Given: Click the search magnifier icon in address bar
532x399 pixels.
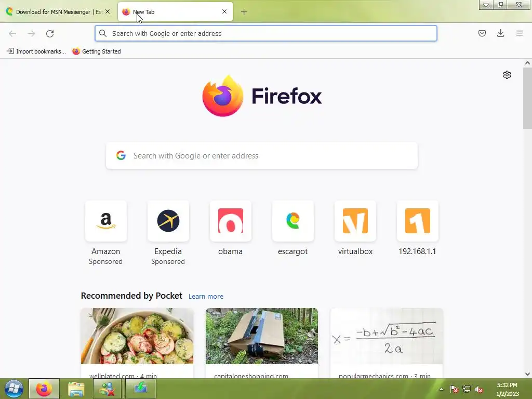Looking at the screenshot, I should pos(103,33).
